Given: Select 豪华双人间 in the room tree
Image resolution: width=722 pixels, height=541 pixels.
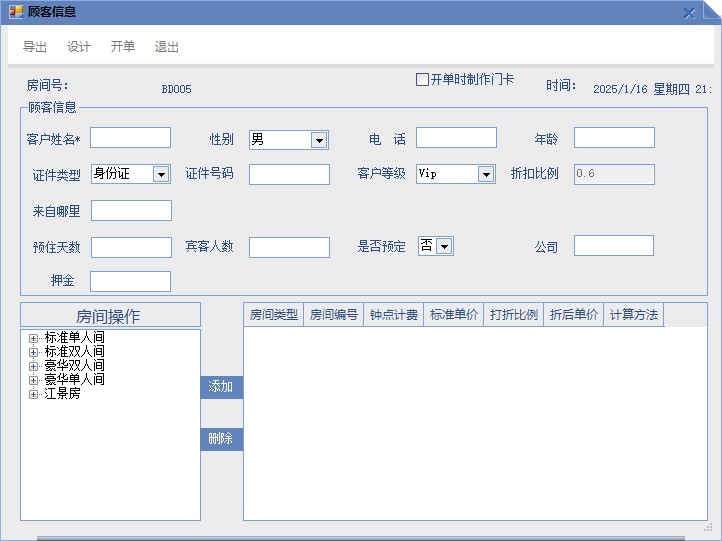Looking at the screenshot, I should pyautogui.click(x=75, y=366).
